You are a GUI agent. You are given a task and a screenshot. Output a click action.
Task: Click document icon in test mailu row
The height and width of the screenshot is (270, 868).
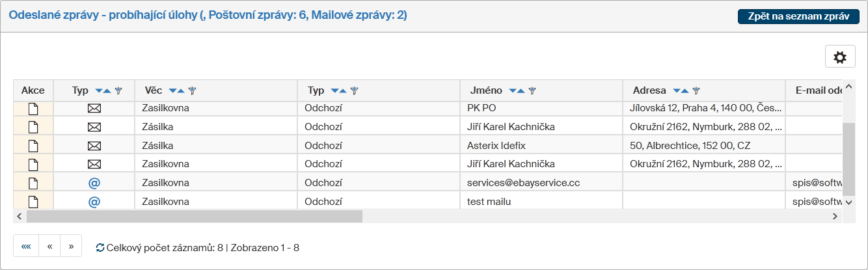pos(33,202)
